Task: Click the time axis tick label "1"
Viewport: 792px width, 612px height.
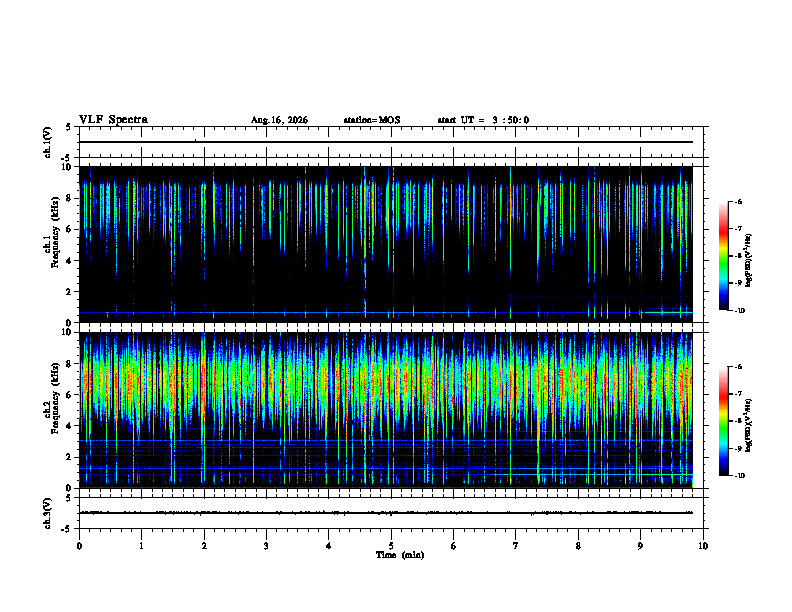Action: click(141, 546)
